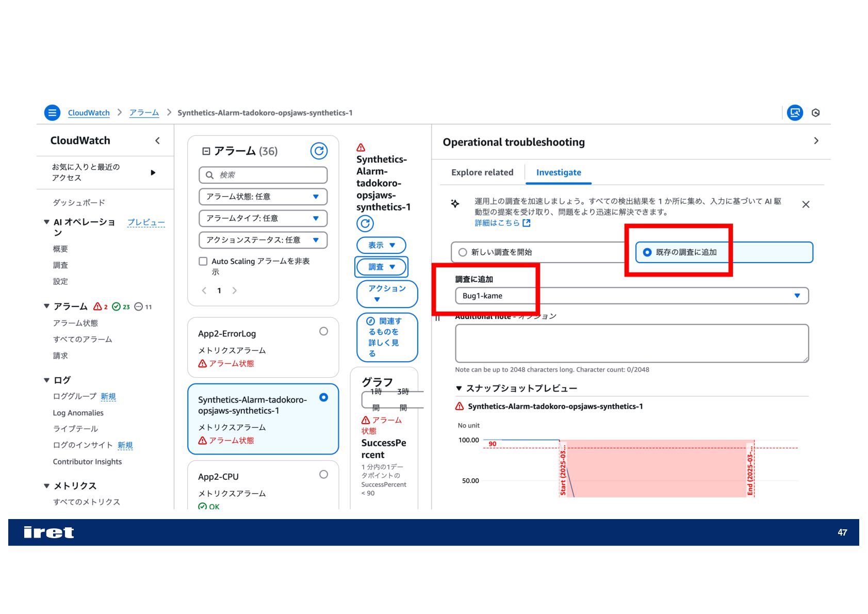This screenshot has height=614, width=868.
Task: Open the 表示 dropdown button
Action: point(381,245)
